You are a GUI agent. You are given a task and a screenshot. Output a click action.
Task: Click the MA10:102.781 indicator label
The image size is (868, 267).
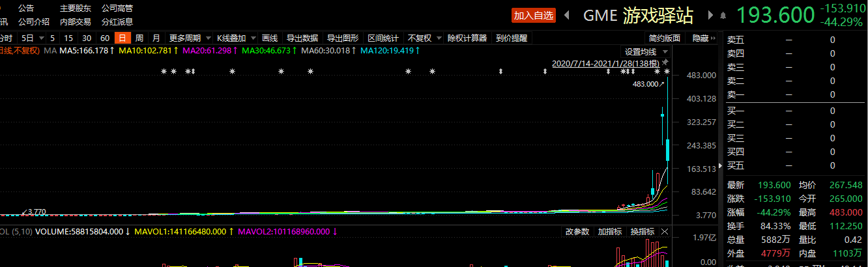[149, 50]
